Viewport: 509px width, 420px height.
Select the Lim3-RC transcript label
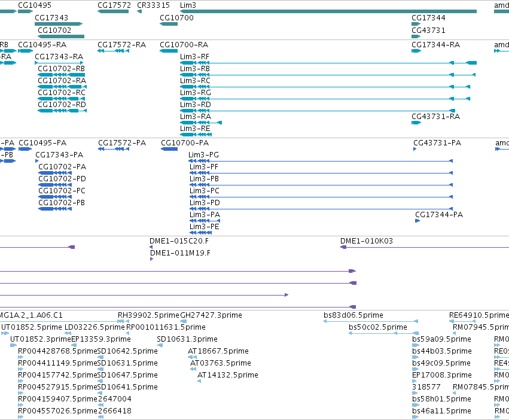[195, 81]
